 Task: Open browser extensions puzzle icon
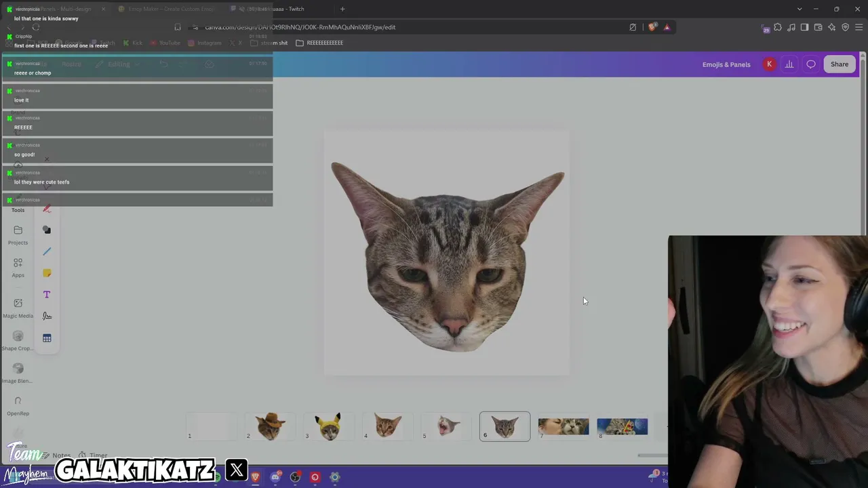point(778,27)
